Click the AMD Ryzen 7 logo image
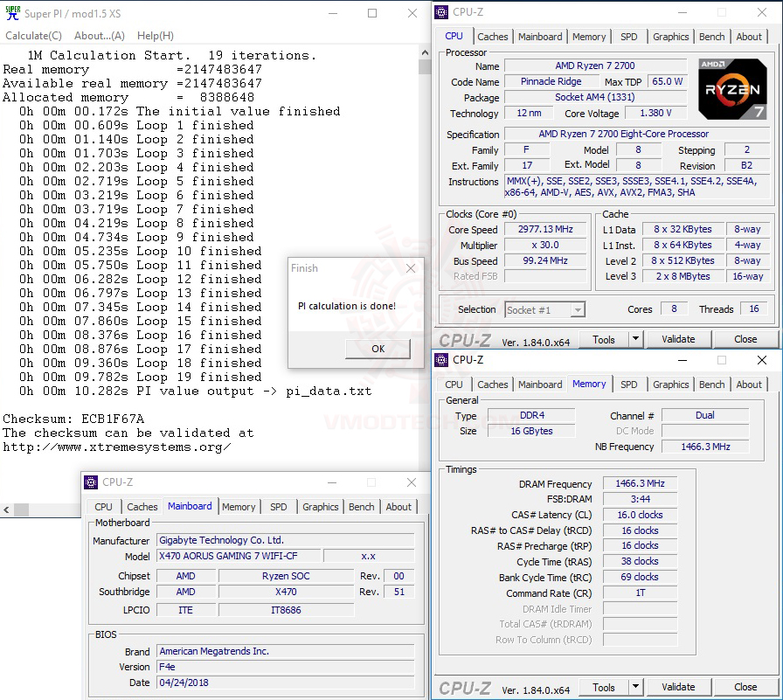 tap(731, 88)
